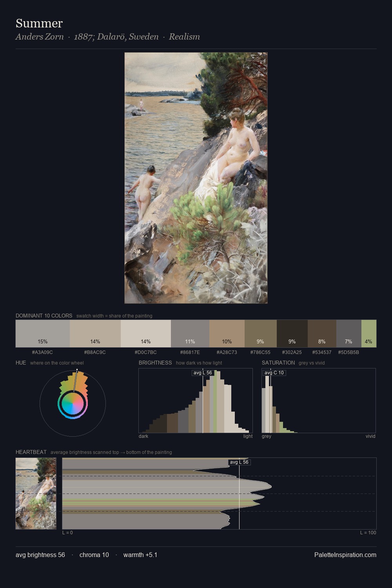Click the "HEARTBEAT" section heading
Screen dimensions: 392x588
tap(31, 452)
